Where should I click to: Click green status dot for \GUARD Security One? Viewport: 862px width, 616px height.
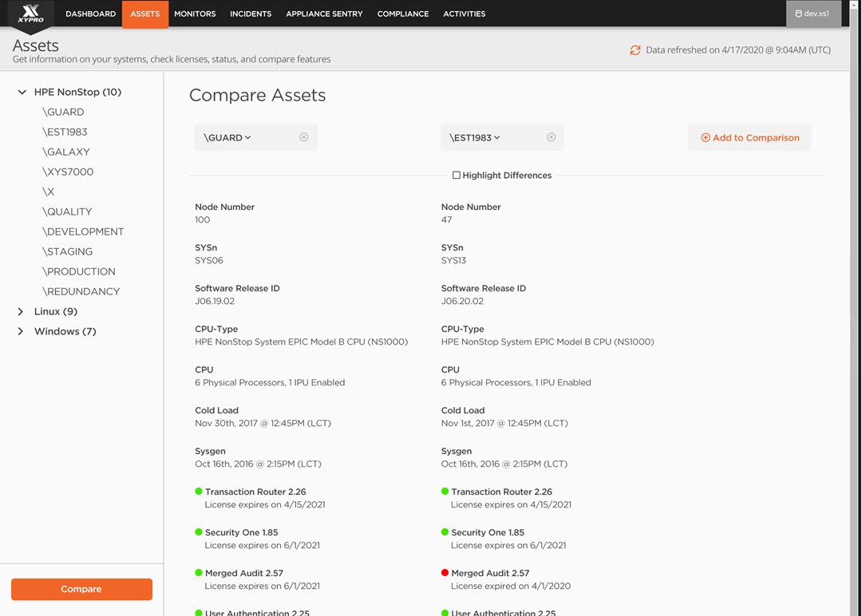pyautogui.click(x=199, y=532)
